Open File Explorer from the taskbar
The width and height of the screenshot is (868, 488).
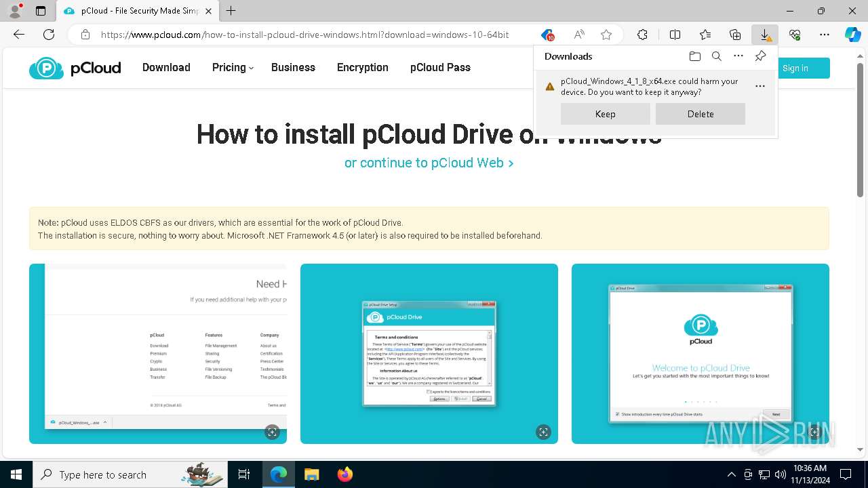click(311, 474)
